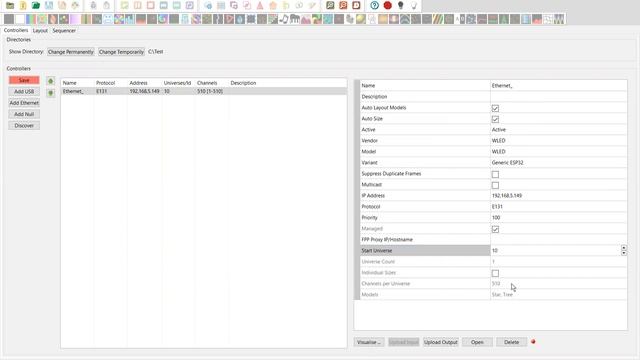
Task: Select the Fire effect icon
Action: 141,19
